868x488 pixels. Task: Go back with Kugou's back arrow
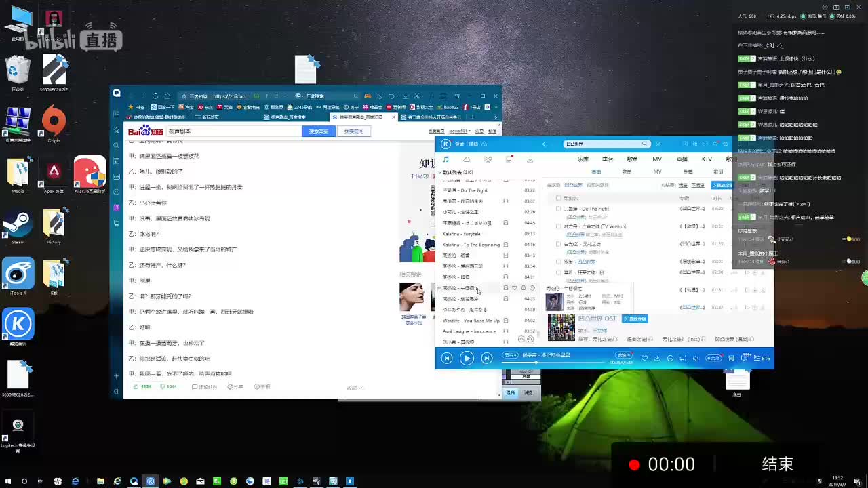544,144
